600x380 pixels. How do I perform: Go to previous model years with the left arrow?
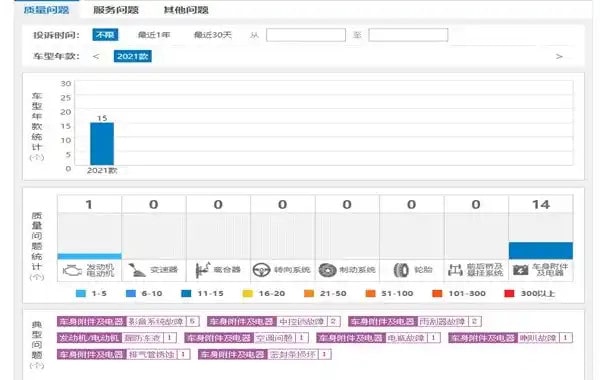click(96, 57)
